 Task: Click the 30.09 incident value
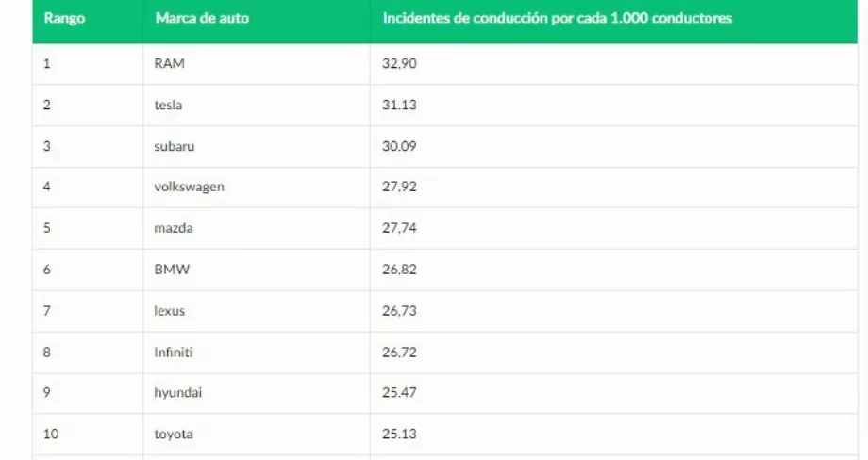click(399, 146)
